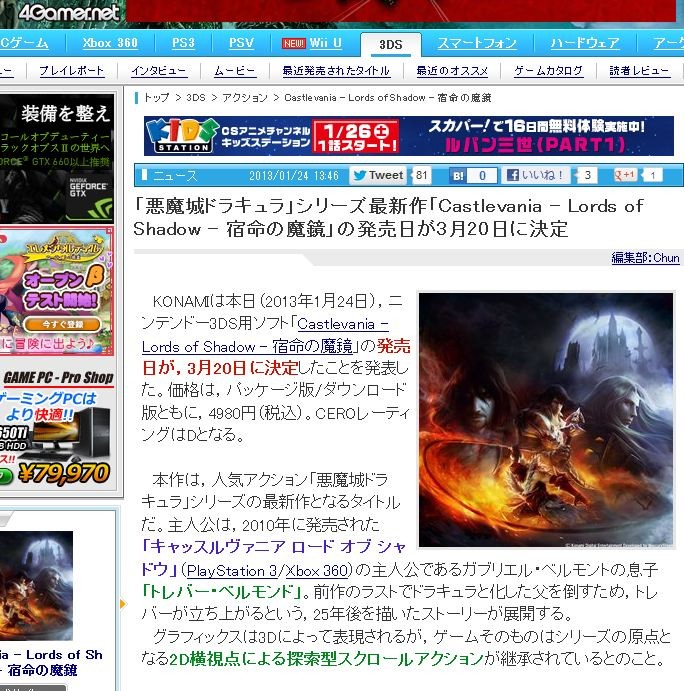Click the キャッスルヴァニア ロード オブ シャドウ highlighted title

tap(273, 558)
